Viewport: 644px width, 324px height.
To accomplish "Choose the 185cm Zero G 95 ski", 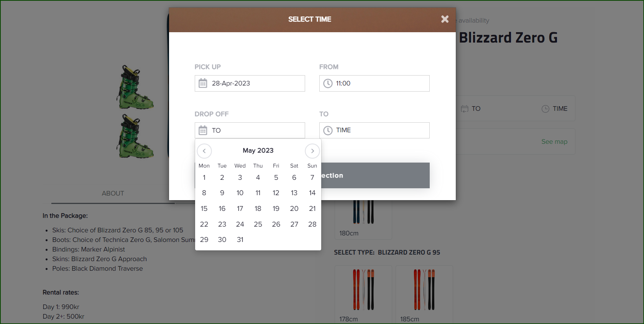I will (424, 294).
